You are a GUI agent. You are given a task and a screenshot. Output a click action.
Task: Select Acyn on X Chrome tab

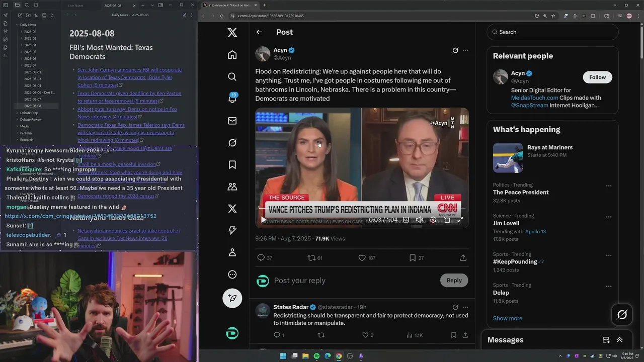click(229, 5)
